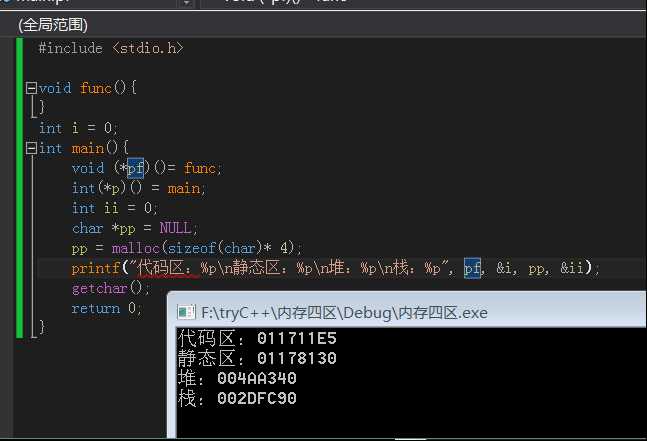The height and width of the screenshot is (441, 647).
Task: Click the green change-indicator margin beside code
Action: 19,188
